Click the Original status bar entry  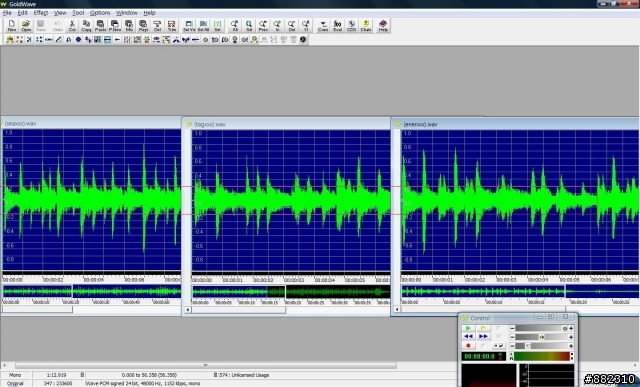coord(15,383)
